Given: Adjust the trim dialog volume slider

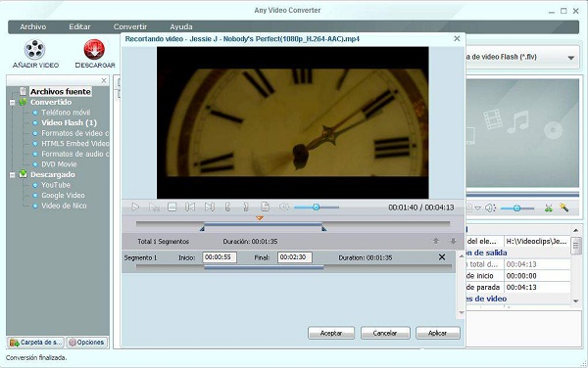Looking at the screenshot, I should (x=317, y=207).
